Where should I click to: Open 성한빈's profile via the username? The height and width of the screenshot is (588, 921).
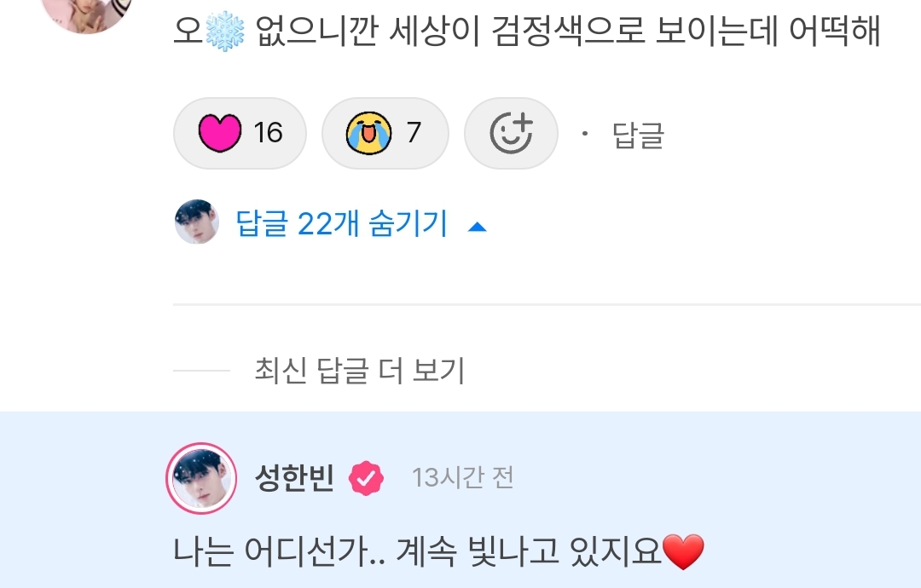pos(294,478)
